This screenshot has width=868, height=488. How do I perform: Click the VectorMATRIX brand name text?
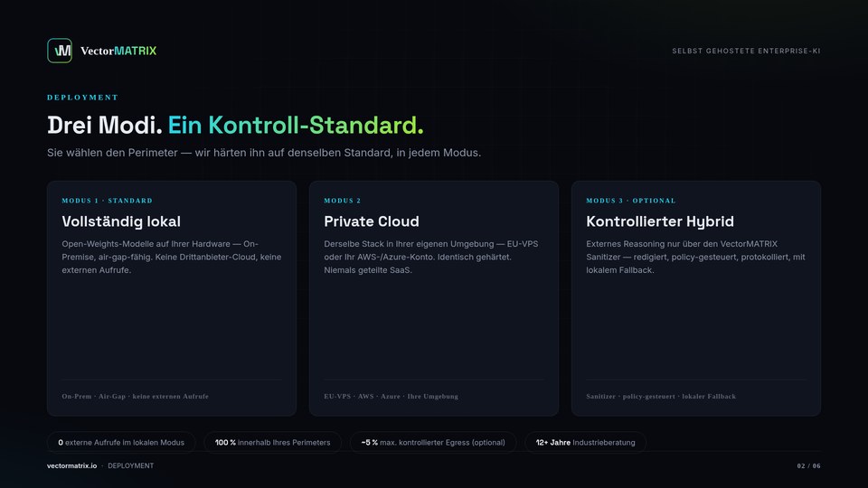click(118, 51)
